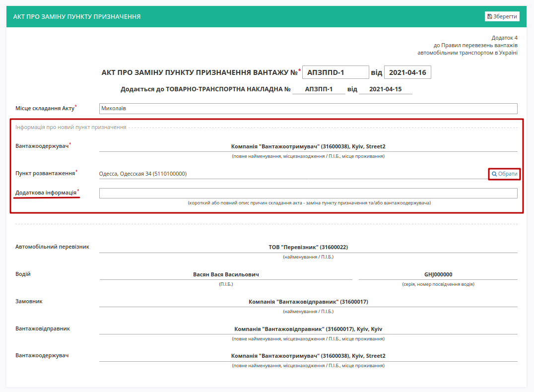Click the act date field 2021-04-16
The image size is (534, 392).
click(407, 72)
